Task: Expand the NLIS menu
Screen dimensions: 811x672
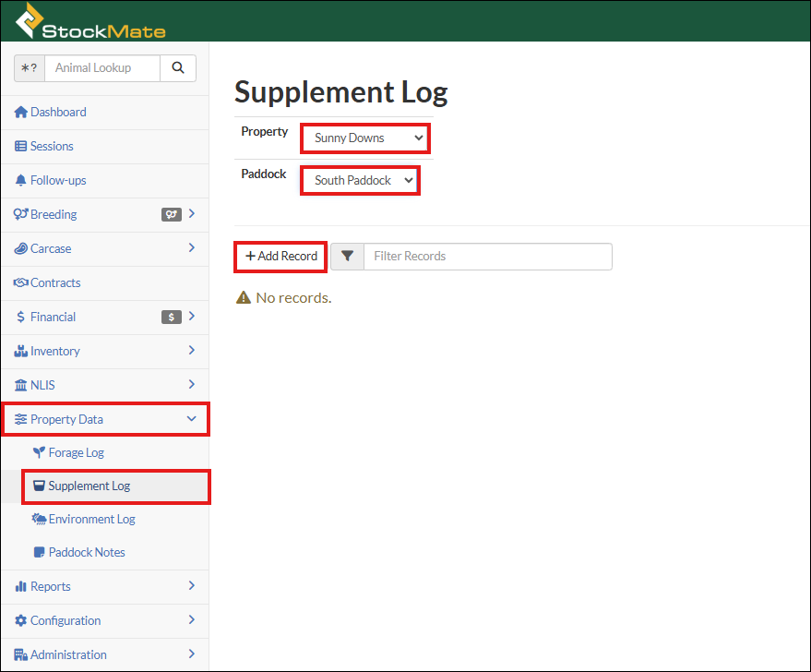Action: (191, 385)
